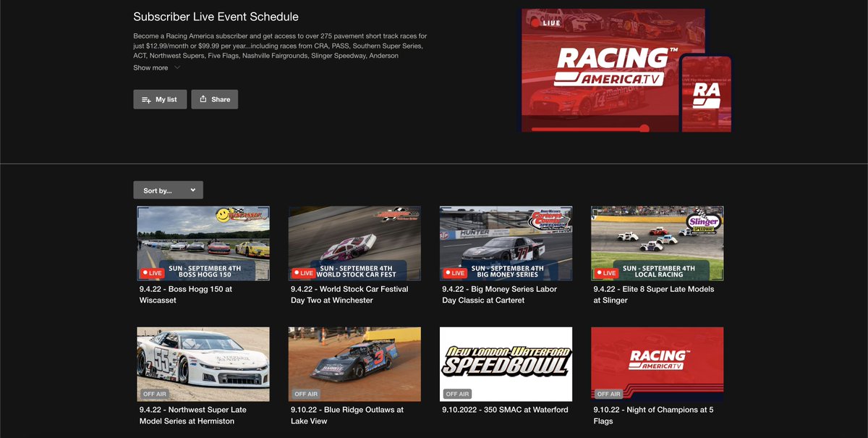Screen dimensions: 868x438
Task: Open Elite 8 Super Late Models thumbnail
Action: 657,243
